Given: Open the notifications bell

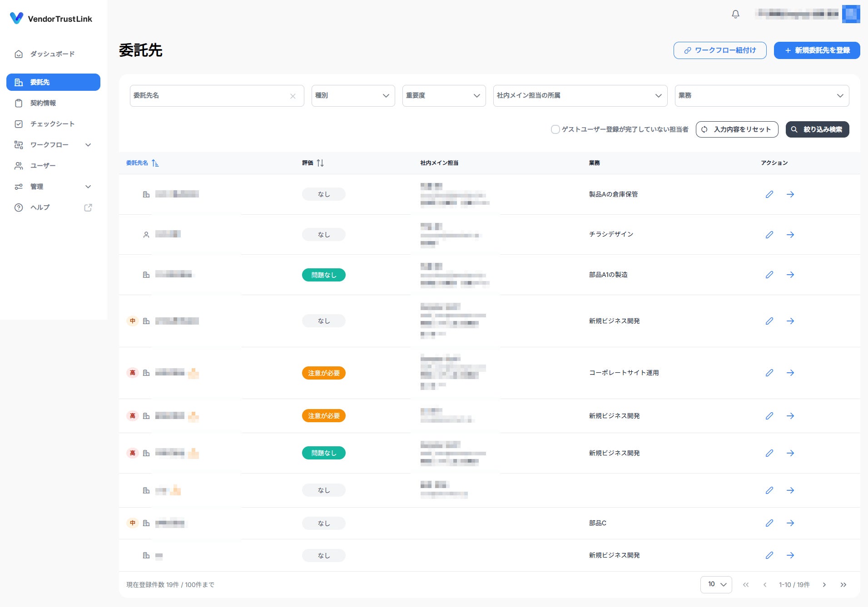Looking at the screenshot, I should (735, 14).
